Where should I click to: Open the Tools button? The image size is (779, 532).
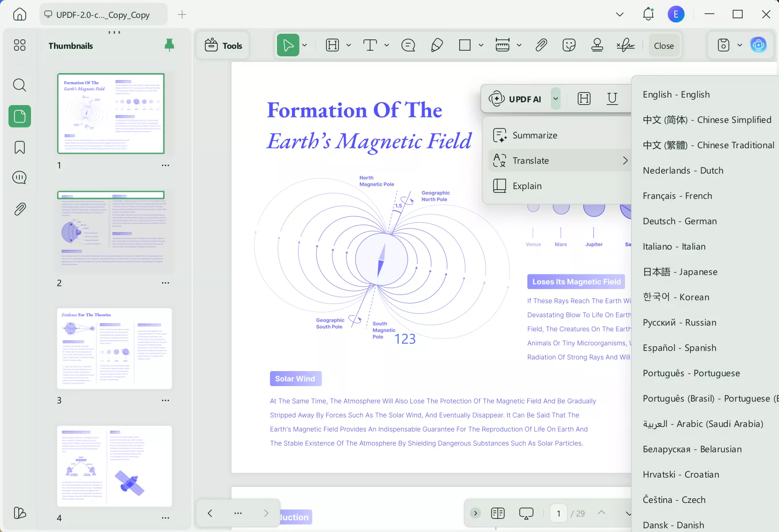click(224, 46)
